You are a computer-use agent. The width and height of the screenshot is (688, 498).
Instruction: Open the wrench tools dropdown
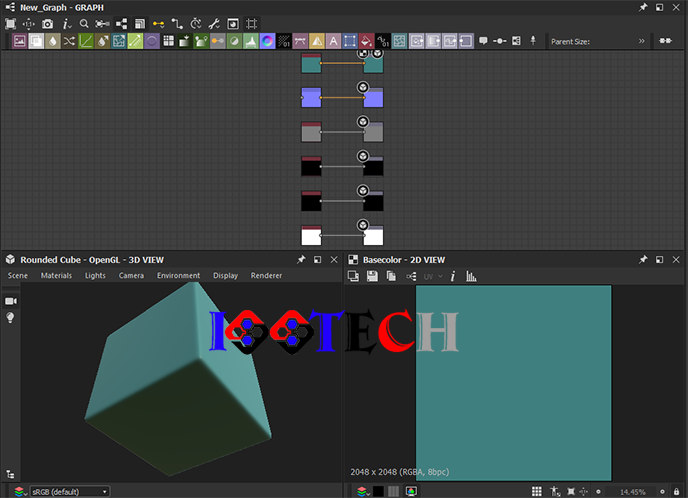click(214, 24)
